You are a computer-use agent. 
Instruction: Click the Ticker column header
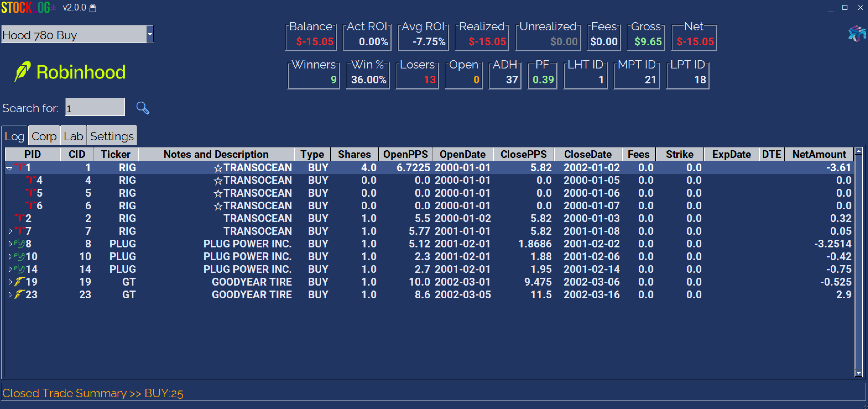[115, 154]
